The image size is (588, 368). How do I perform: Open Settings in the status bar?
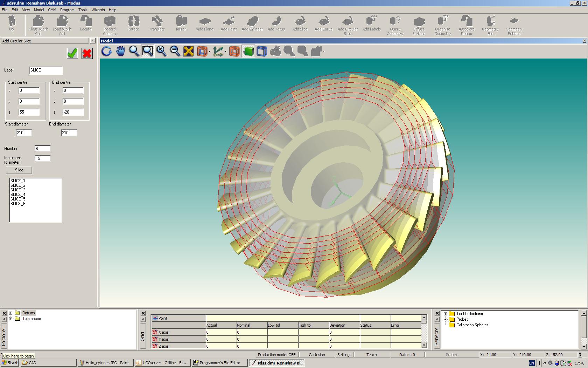click(344, 355)
